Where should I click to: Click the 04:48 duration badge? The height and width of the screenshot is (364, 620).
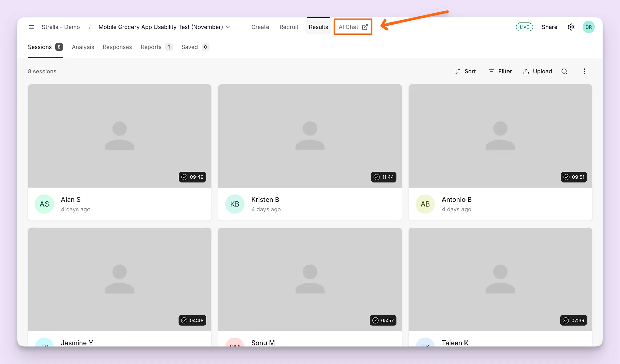coord(192,320)
